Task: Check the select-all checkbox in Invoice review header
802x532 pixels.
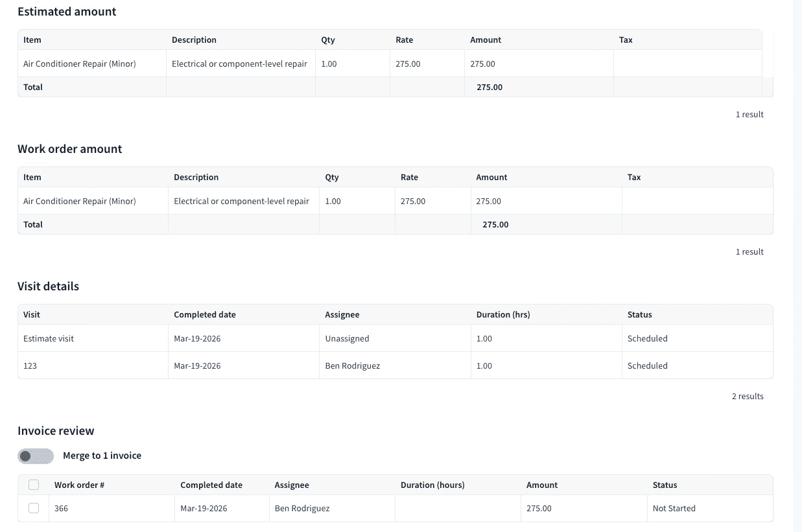Action: [x=34, y=485]
